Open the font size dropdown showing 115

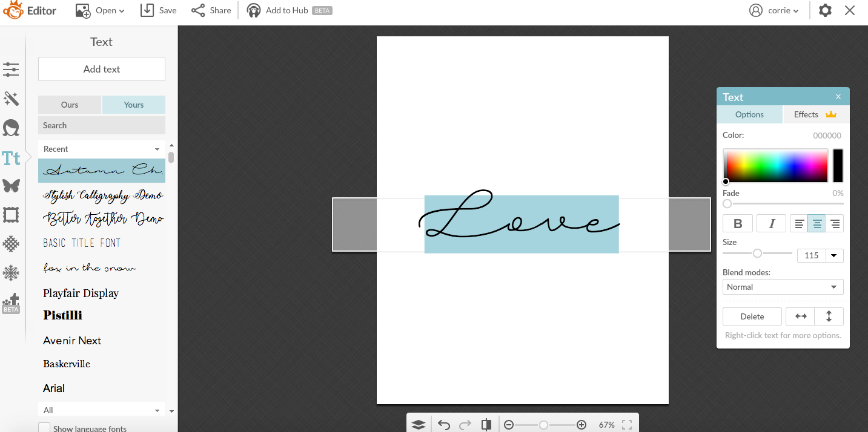(x=835, y=255)
